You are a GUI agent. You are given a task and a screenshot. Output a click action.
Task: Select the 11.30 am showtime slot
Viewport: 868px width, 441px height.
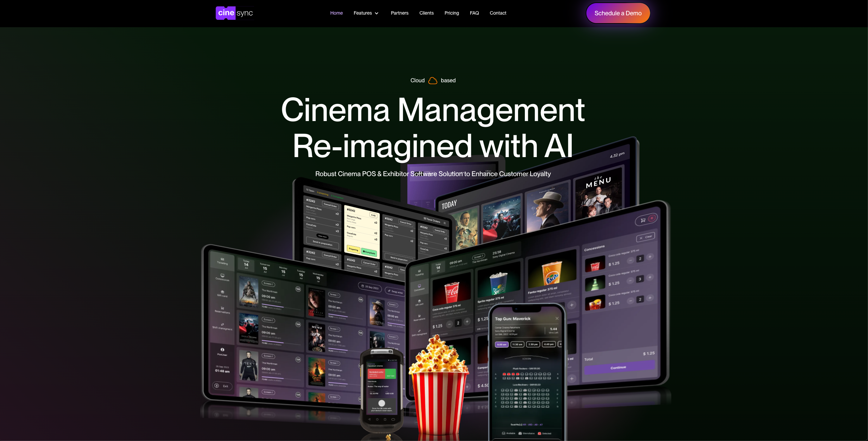[517, 344]
